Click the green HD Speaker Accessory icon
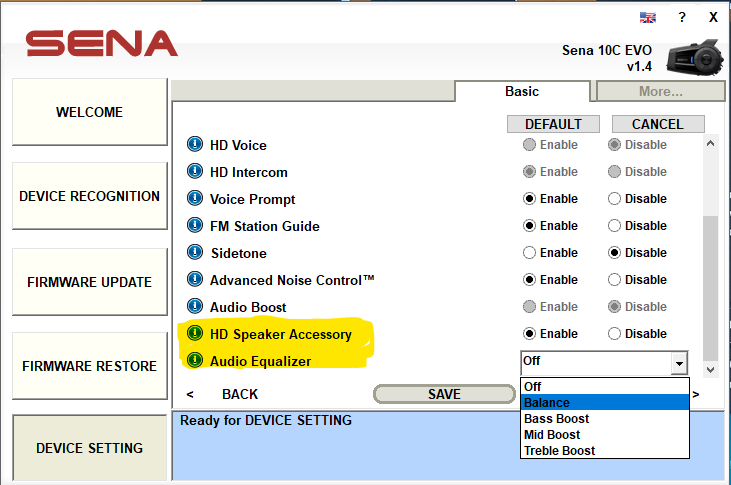Image resolution: width=731 pixels, height=485 pixels. coord(195,334)
